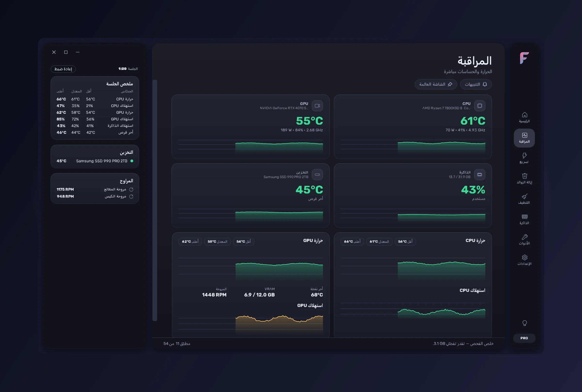Click the خلص الفحص scan status message
The image size is (582, 392).
463,344
